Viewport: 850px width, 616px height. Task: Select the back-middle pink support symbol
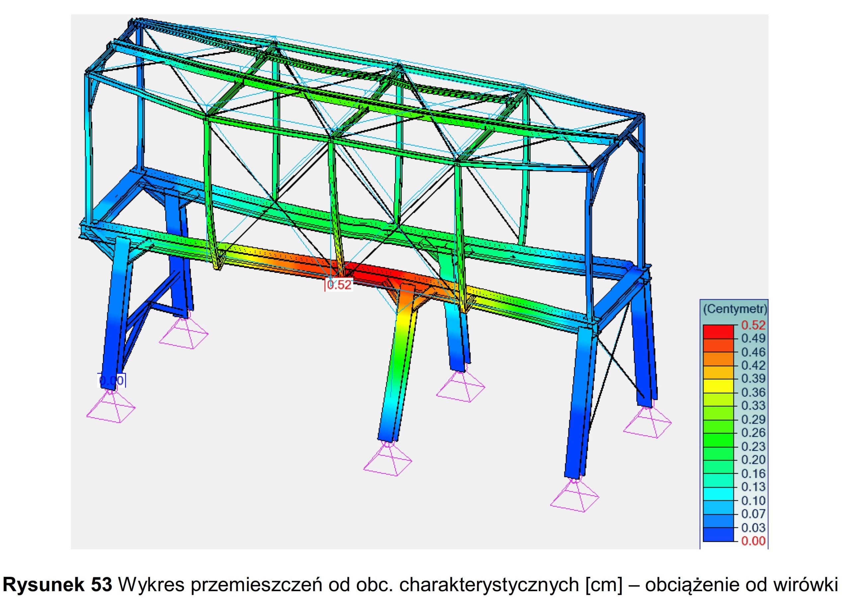pyautogui.click(x=461, y=387)
